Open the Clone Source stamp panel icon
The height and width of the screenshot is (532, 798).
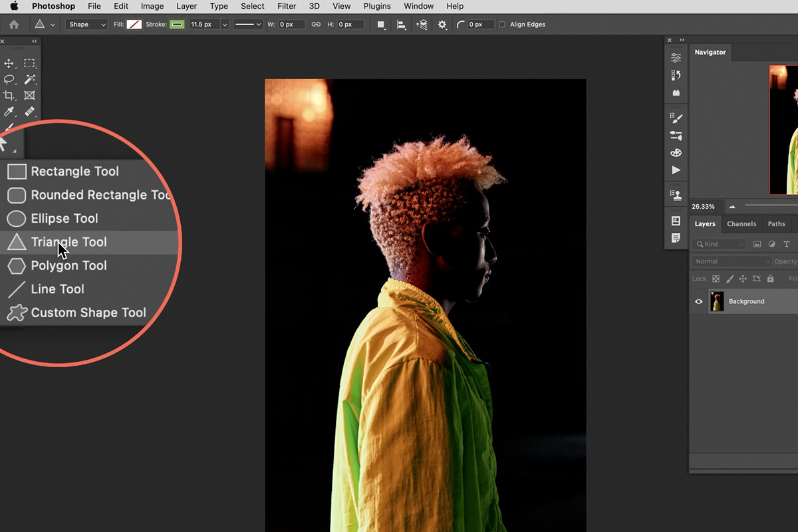click(x=676, y=196)
